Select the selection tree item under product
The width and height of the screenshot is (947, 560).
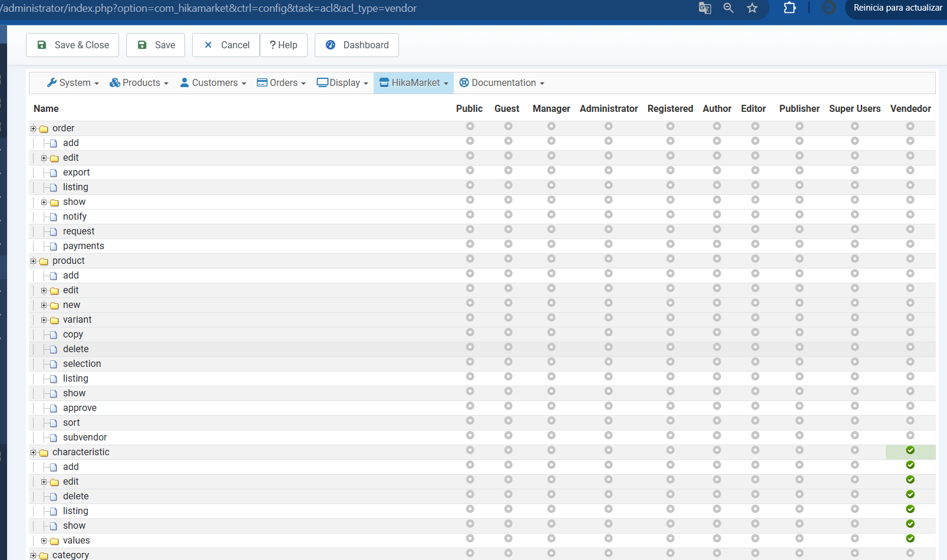82,364
